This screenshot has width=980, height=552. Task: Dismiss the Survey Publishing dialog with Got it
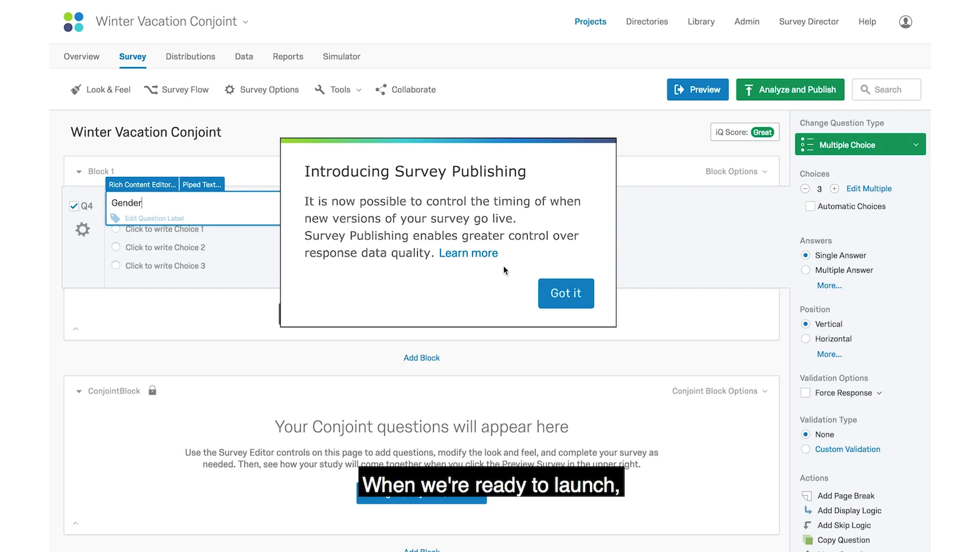[x=565, y=293]
